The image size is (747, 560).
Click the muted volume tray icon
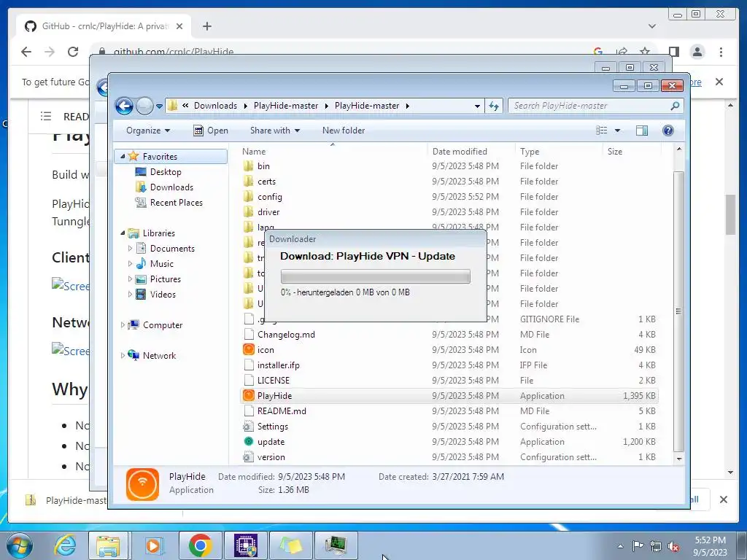(673, 547)
